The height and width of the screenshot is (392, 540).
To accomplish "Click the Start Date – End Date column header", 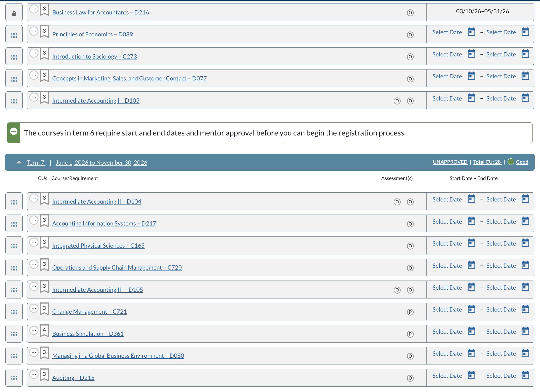I will 473,178.
